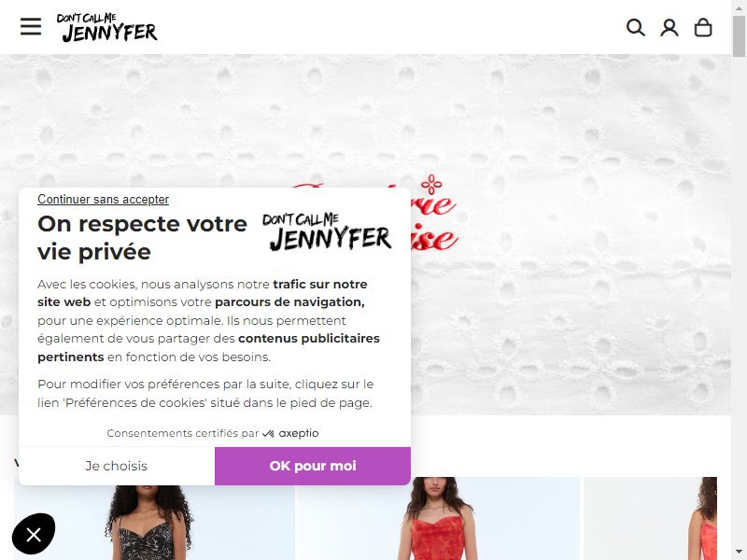Click the vertical scrollbar thumb

[x=739, y=35]
